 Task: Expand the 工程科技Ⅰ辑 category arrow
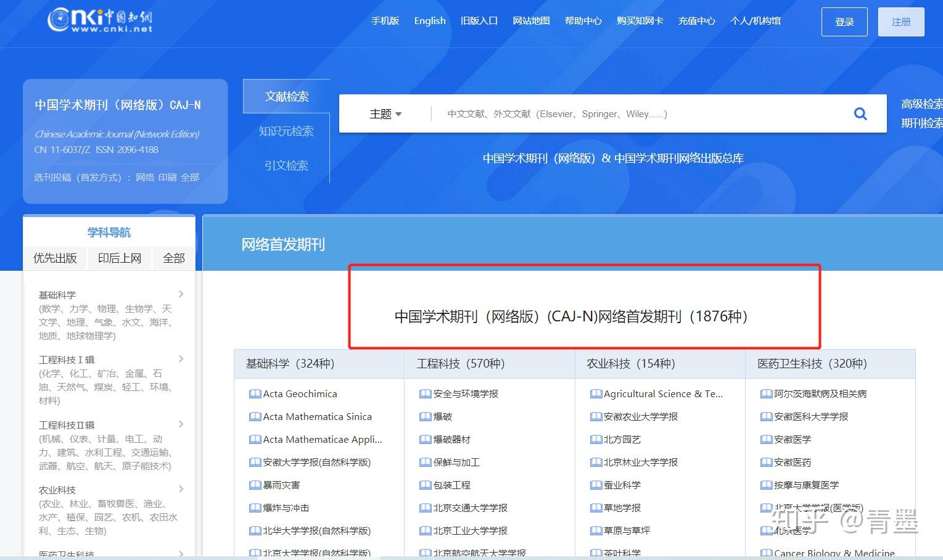pyautogui.click(x=181, y=359)
